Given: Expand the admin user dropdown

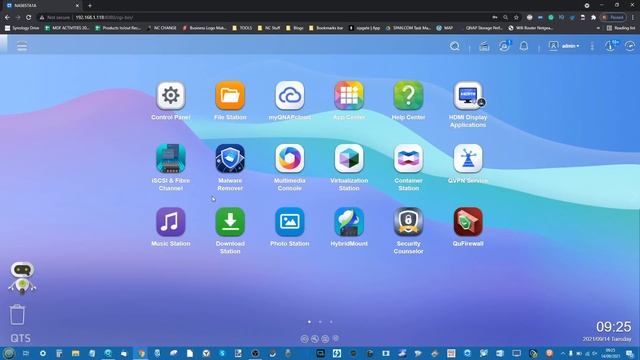Looking at the screenshot, I should (564, 46).
